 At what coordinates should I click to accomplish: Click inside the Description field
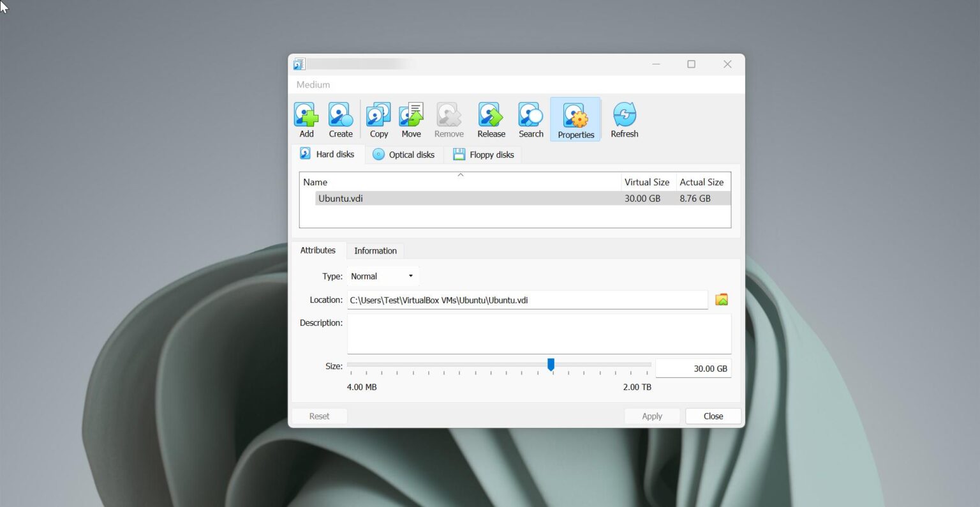coord(538,333)
